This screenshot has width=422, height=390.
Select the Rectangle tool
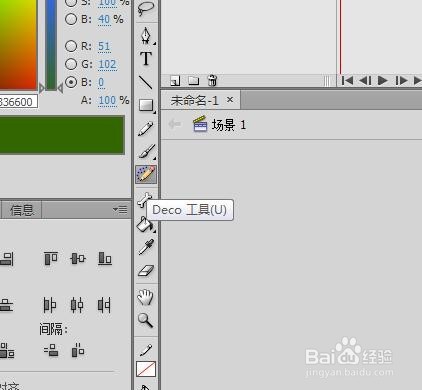tap(146, 105)
